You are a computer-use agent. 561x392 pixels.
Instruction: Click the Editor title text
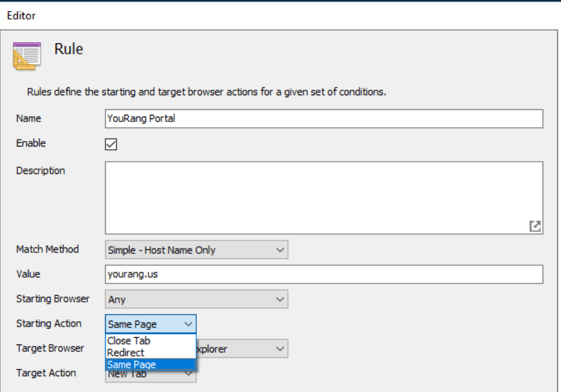[x=21, y=16]
